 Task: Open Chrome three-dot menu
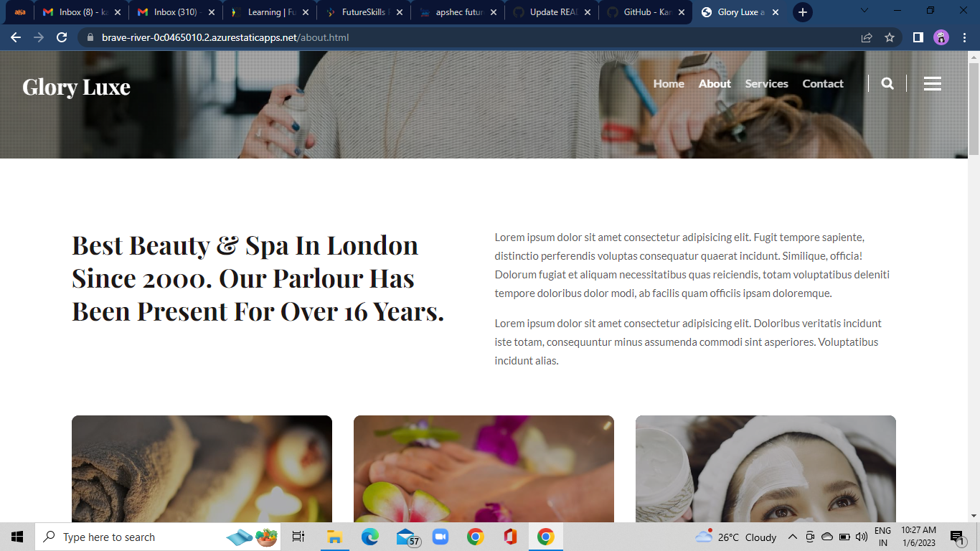coord(965,37)
